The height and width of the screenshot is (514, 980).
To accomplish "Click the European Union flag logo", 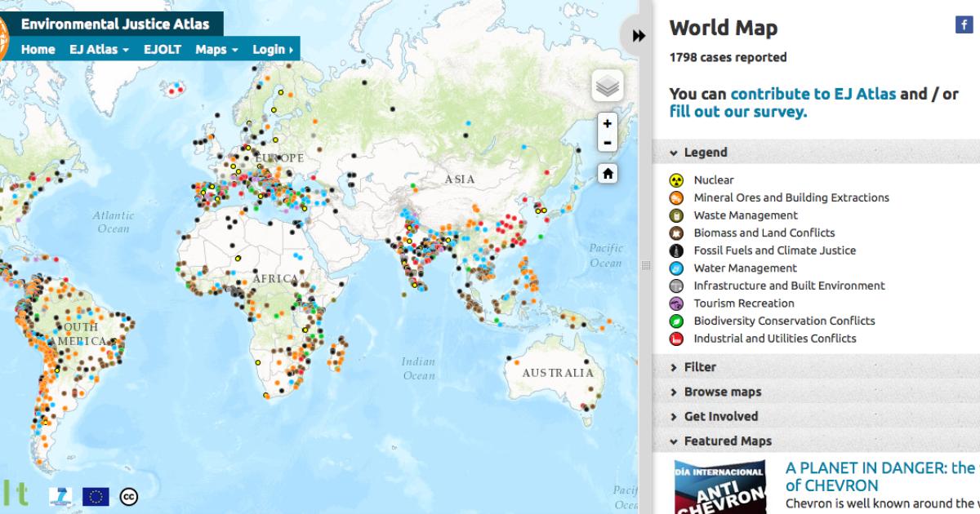I will (96, 496).
